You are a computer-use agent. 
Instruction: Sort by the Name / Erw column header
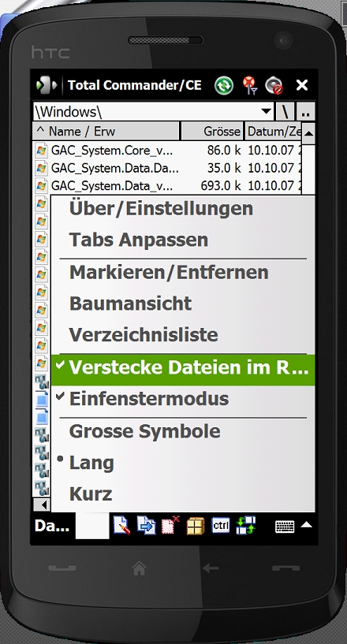tap(106, 132)
